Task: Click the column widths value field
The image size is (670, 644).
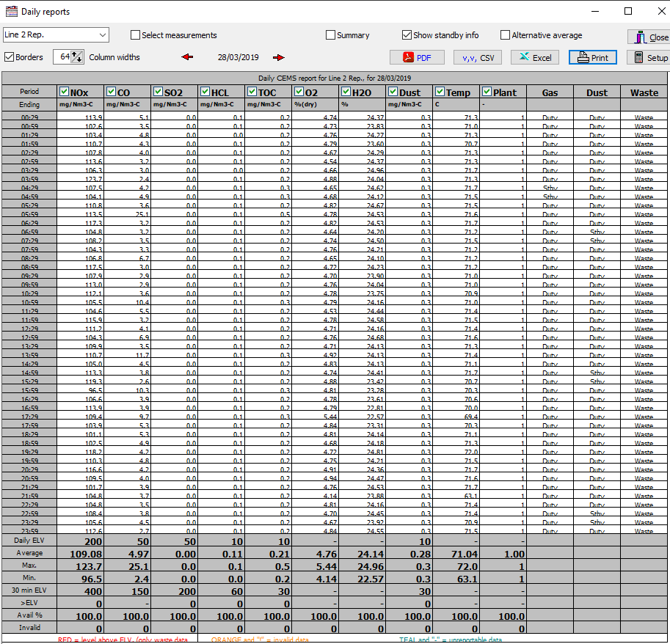Action: tap(63, 57)
